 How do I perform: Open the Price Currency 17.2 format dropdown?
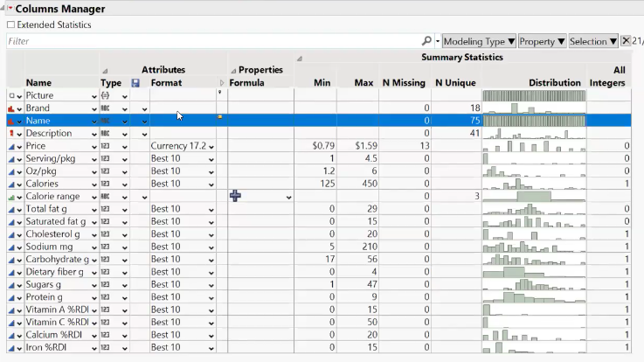tap(211, 147)
